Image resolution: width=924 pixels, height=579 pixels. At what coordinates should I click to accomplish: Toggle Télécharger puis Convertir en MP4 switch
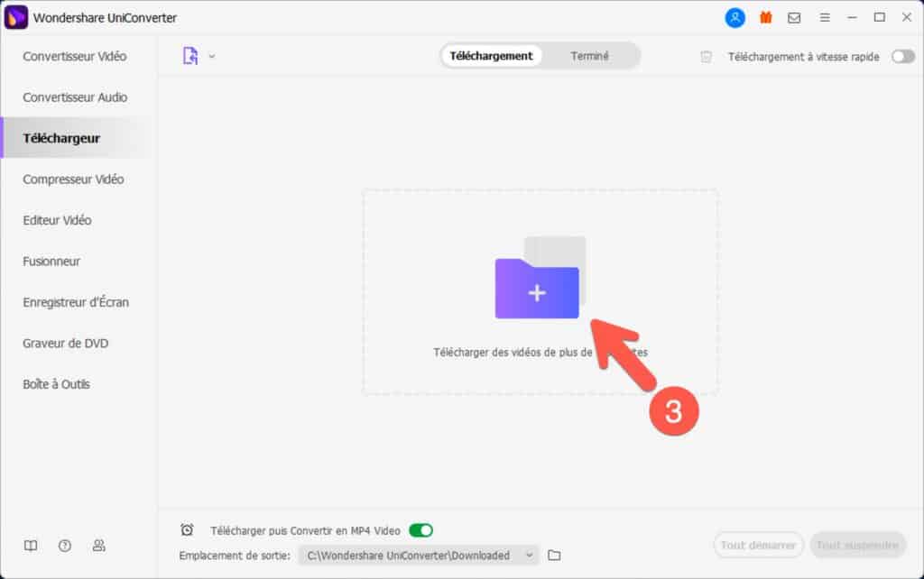[420, 530]
